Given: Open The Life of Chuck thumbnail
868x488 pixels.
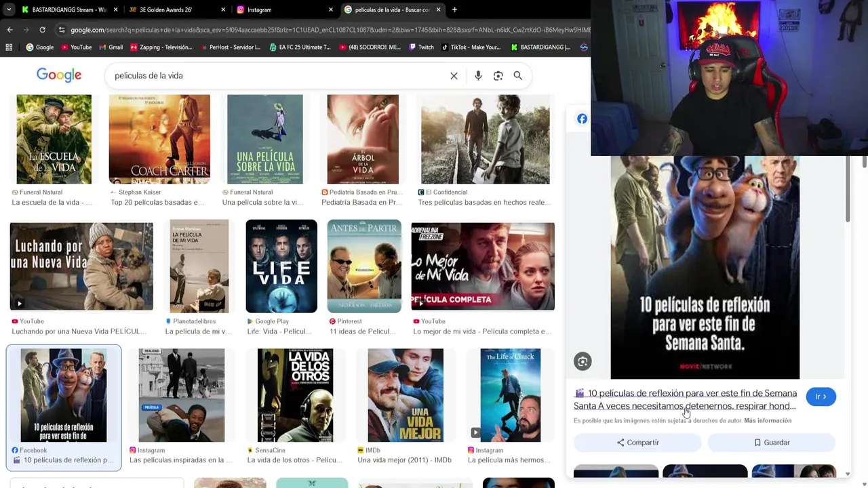Looking at the screenshot, I should [511, 395].
